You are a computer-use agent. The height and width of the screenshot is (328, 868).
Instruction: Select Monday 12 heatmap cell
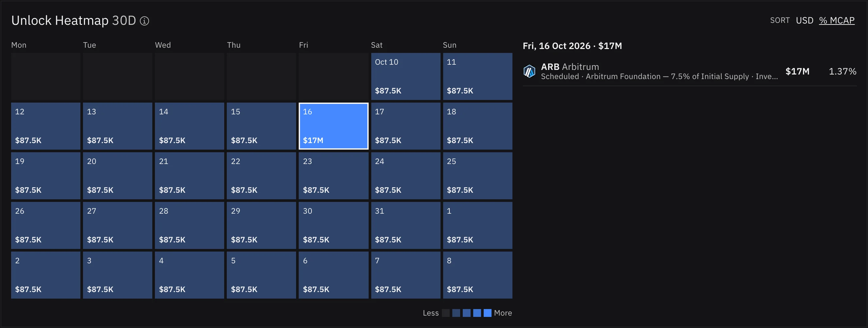click(x=46, y=126)
